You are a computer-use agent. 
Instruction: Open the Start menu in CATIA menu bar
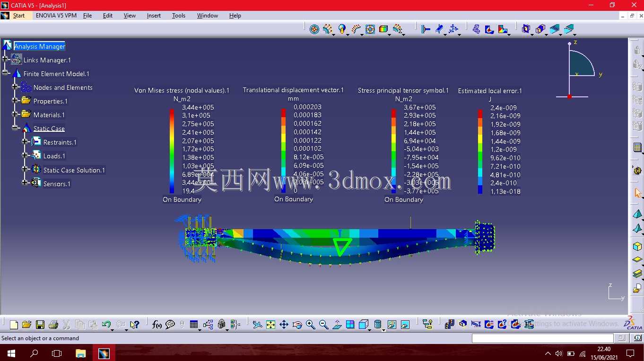(x=19, y=16)
